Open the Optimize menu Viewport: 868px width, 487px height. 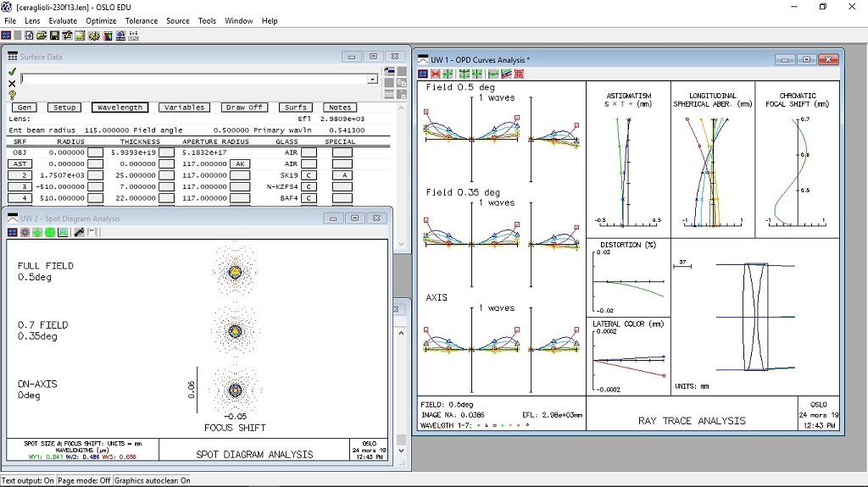(x=101, y=20)
